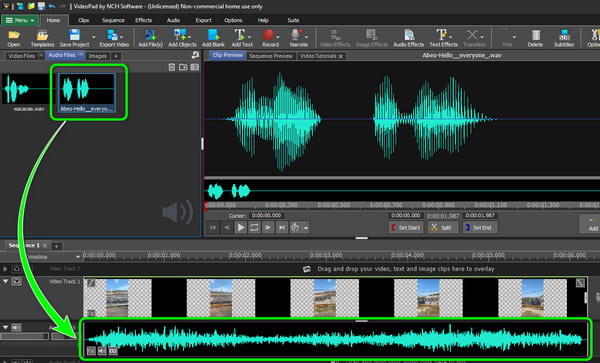
Task: Jump to clip start in preview
Action: (213, 228)
